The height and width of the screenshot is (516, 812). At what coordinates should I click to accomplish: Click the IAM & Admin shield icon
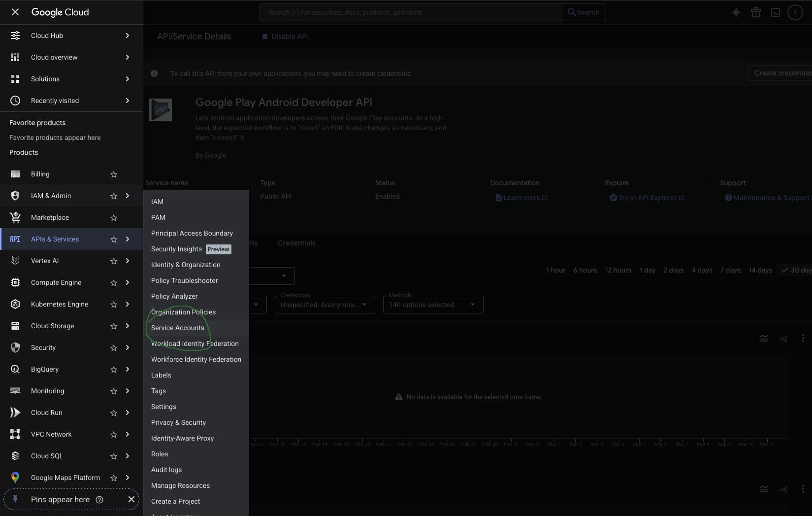click(x=15, y=196)
